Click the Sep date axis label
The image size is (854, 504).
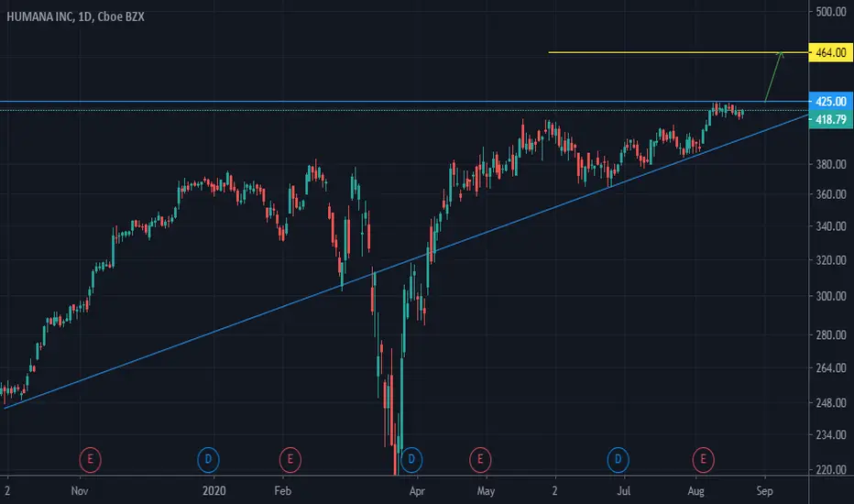pyautogui.click(x=765, y=491)
